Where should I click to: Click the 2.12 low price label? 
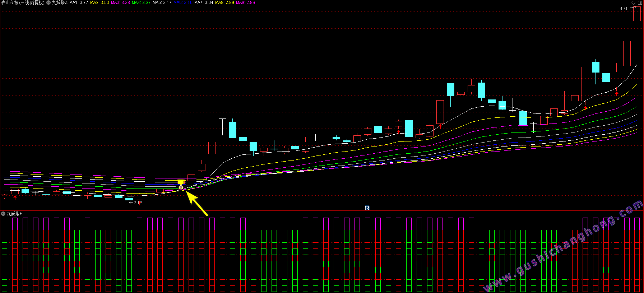[138, 203]
